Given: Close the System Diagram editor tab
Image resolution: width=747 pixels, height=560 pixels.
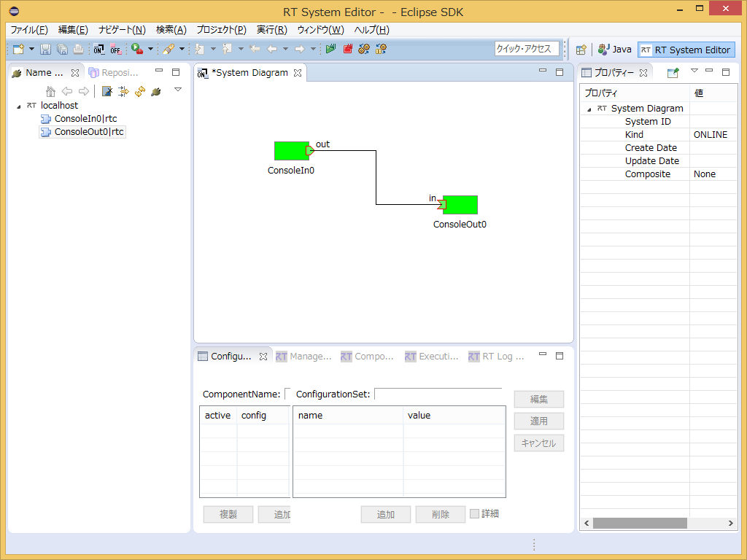Looking at the screenshot, I should click(298, 73).
